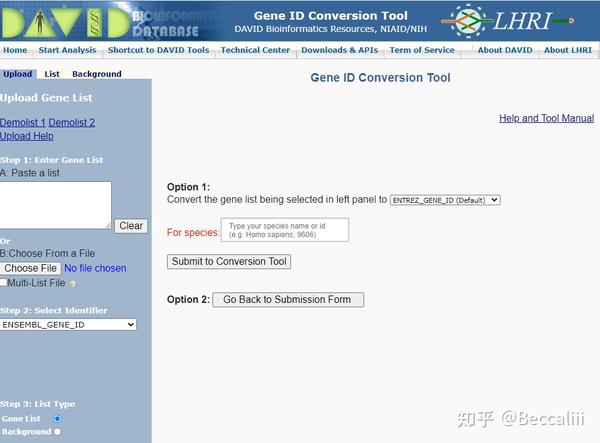
Task: Switch to the List tab
Action: click(52, 74)
